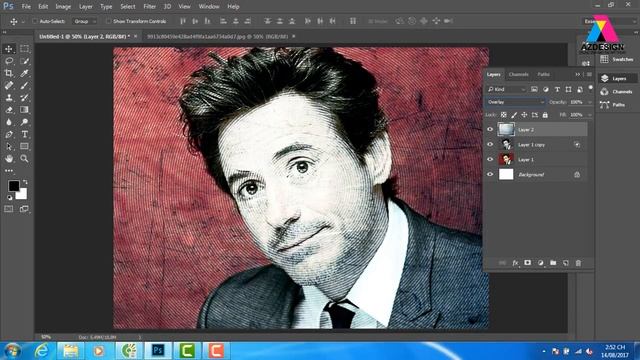Screen dimensions: 640x360
Task: Open the collapsed Channels panel button
Action: (x=617, y=92)
